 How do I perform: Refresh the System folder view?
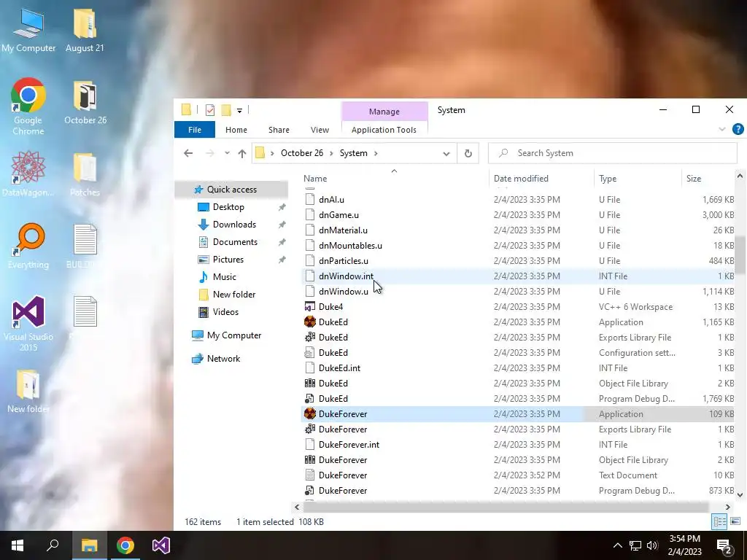468,153
